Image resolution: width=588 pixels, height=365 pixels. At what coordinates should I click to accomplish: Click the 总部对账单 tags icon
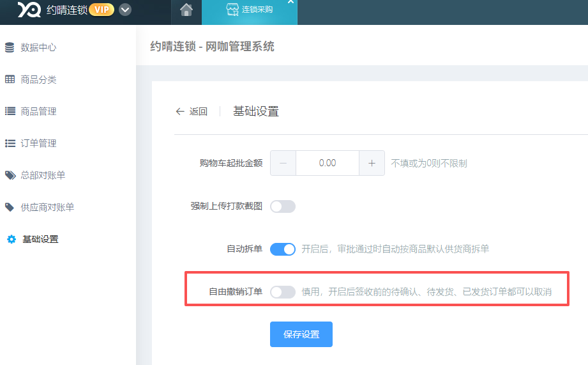(10, 175)
